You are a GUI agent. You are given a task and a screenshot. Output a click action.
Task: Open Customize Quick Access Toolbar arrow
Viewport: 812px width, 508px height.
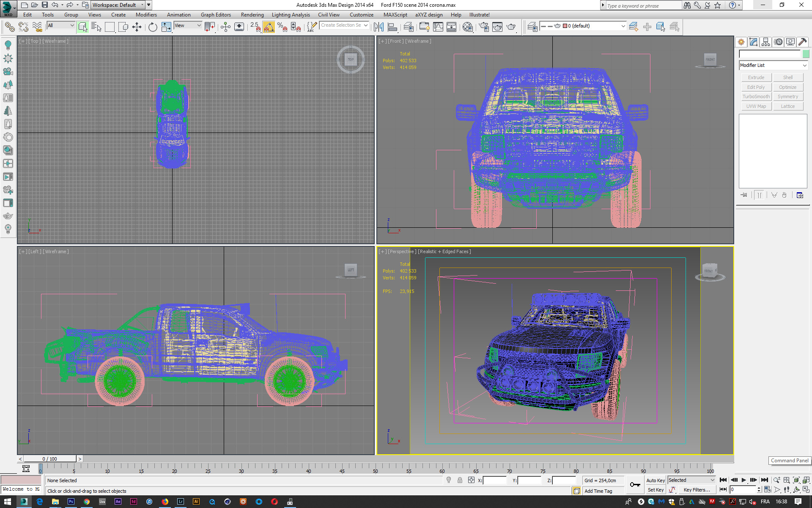pos(149,5)
